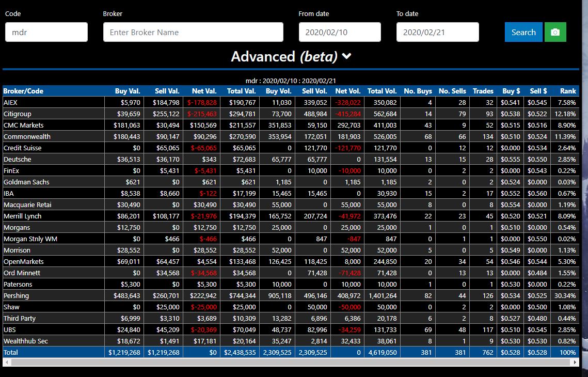Sort by Rank column header
The image size is (588, 377).
coord(568,91)
